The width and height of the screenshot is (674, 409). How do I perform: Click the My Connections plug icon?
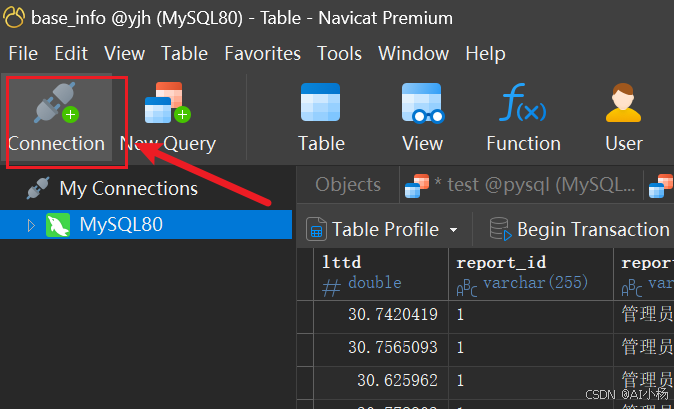pyautogui.click(x=38, y=188)
